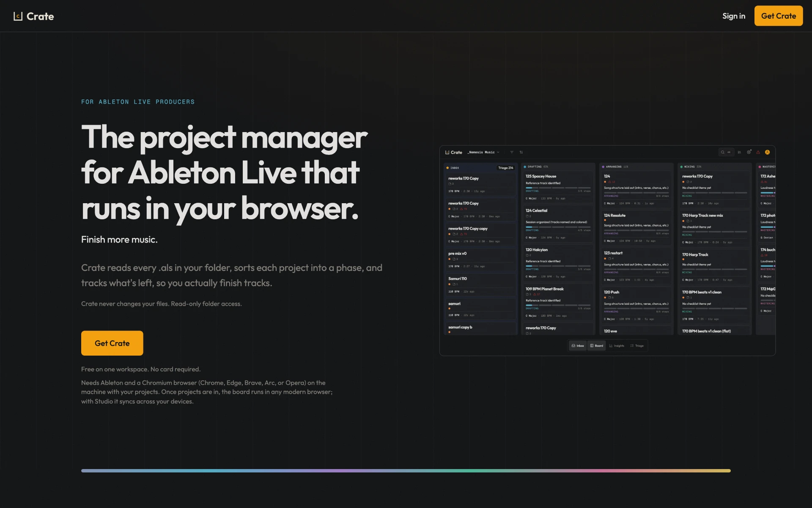The height and width of the screenshot is (508, 812).
Task: Open the reworks 170 Copy copy card
Action: click(x=480, y=235)
